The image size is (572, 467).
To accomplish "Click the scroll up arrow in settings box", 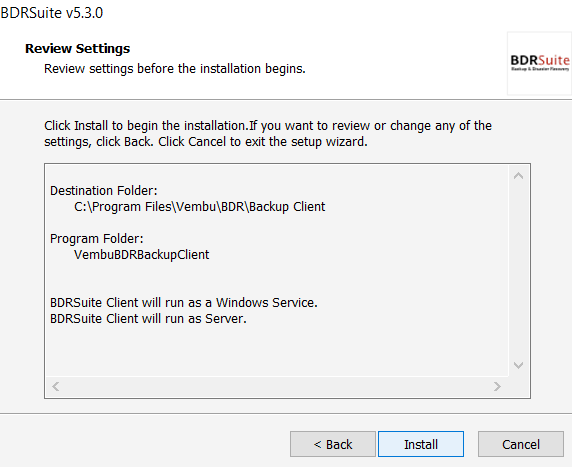I will pos(518,176).
